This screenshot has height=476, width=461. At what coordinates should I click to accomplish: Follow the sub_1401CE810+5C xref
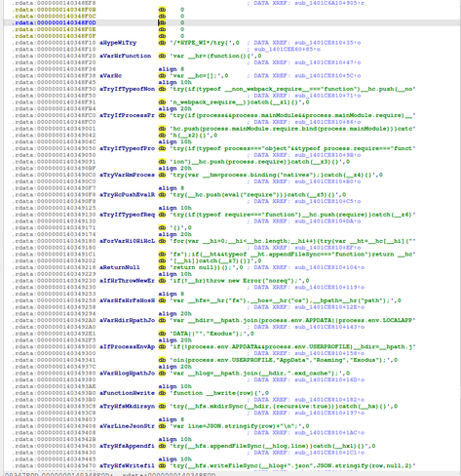[x=327, y=76]
